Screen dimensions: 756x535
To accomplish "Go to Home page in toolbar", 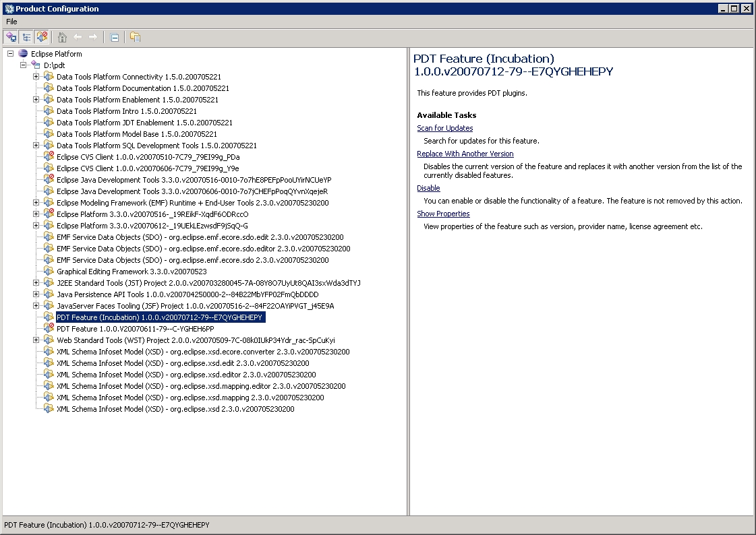I will point(62,37).
